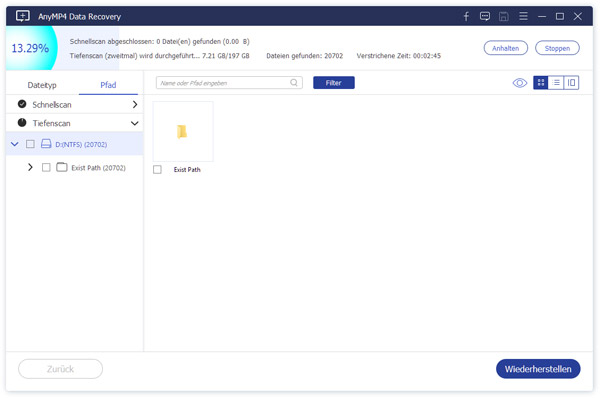Check the D:(NTFS) drive checkbox
This screenshot has height=398, width=600.
[x=30, y=144]
